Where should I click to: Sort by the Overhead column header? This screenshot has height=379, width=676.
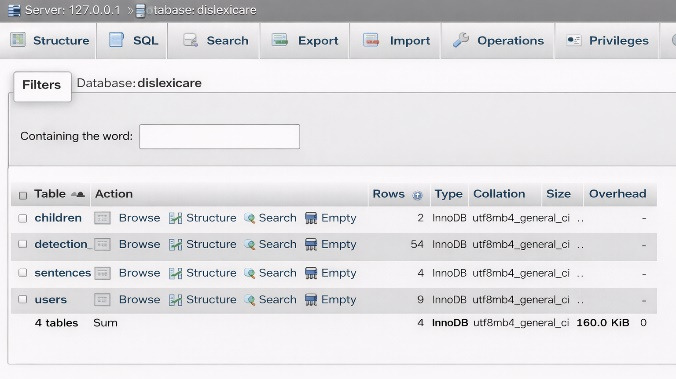[x=618, y=194]
